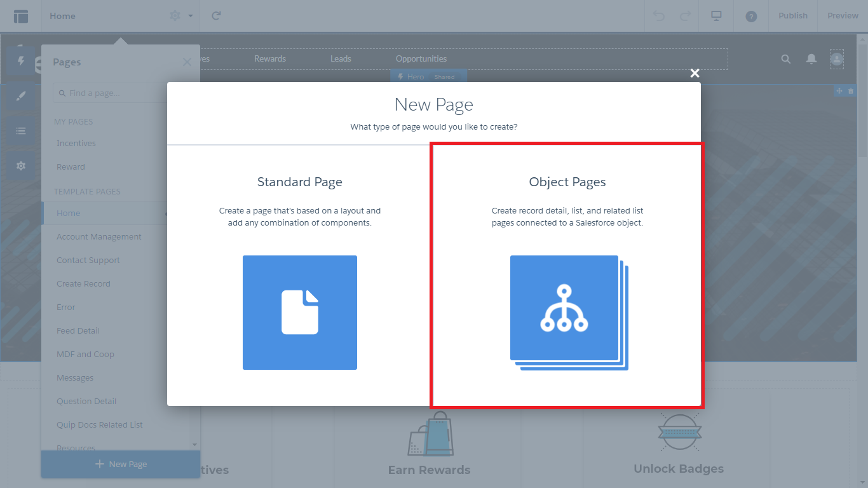Click the Pages list scroll-down arrow
The width and height of the screenshot is (868, 488).
(195, 445)
